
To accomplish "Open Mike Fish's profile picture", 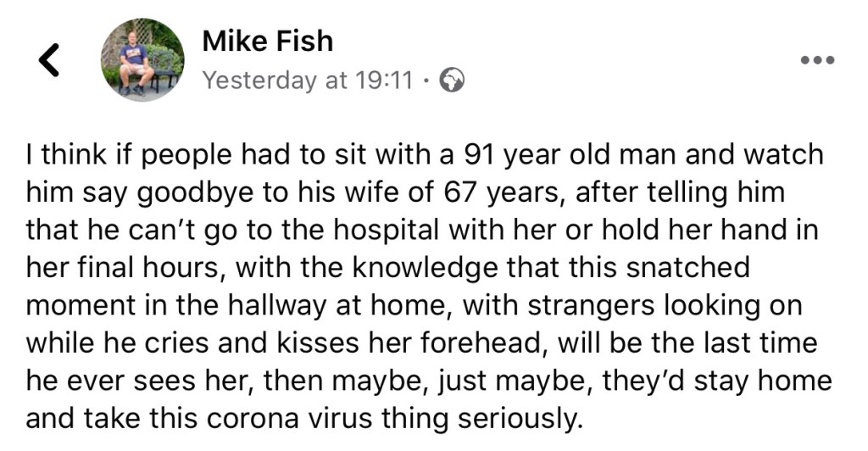I will click(x=142, y=59).
